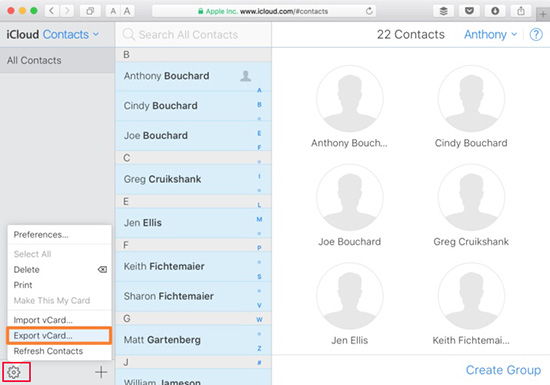Click the Pocket extension icon
Viewport: 550px width, 385px height.
coord(469,11)
